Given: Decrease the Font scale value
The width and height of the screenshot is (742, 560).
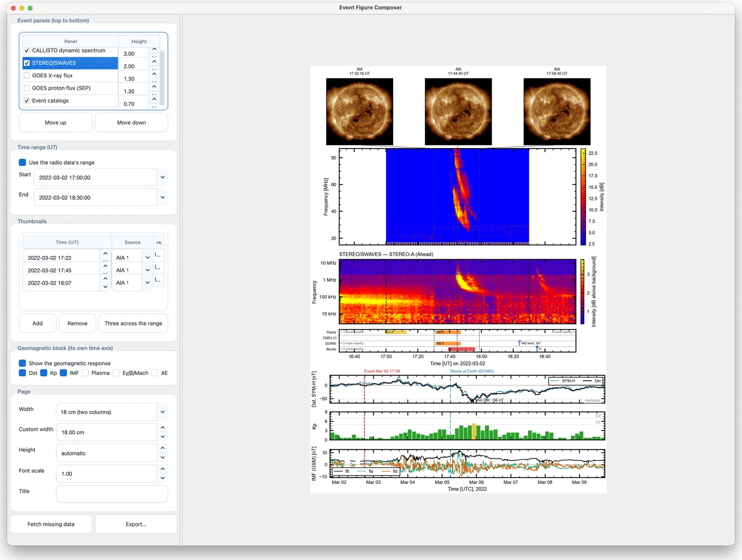Looking at the screenshot, I should click(163, 478).
